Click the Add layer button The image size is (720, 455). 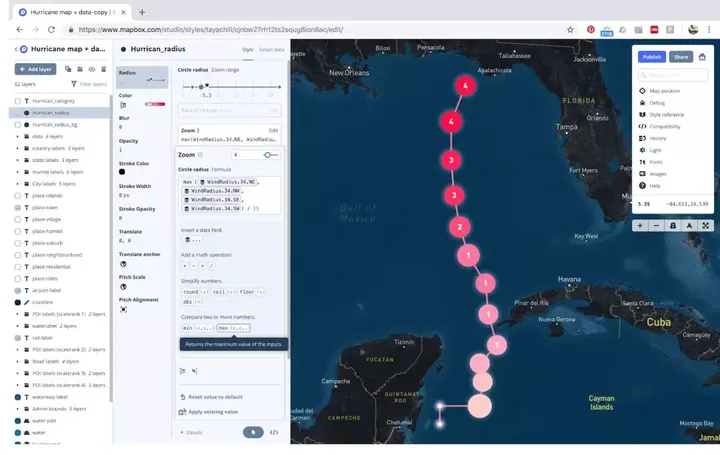tap(35, 69)
